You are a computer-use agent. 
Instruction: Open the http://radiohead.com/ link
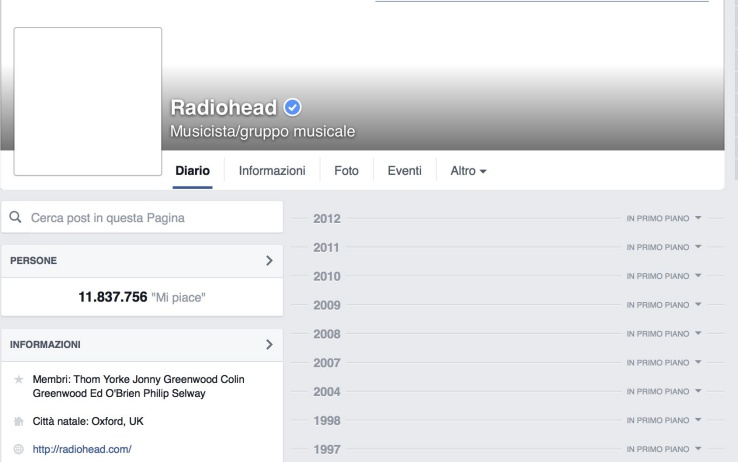[82, 449]
